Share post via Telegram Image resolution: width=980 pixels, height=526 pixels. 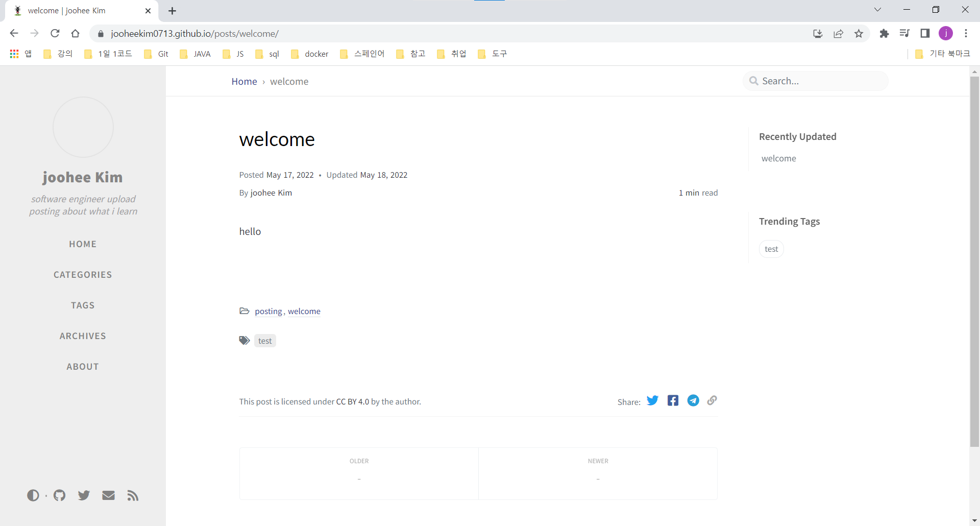[693, 401]
